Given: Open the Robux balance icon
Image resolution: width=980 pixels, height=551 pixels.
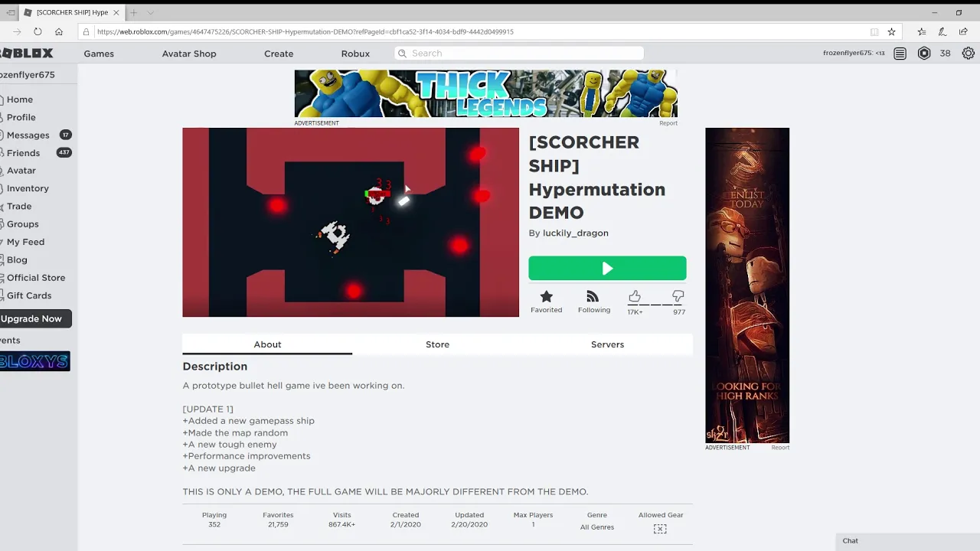Looking at the screenshot, I should (x=924, y=54).
